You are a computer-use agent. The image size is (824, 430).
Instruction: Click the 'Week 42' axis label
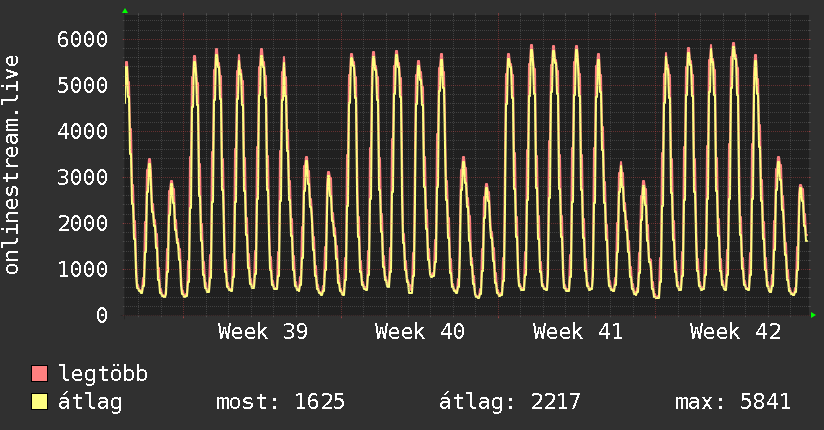735,332
